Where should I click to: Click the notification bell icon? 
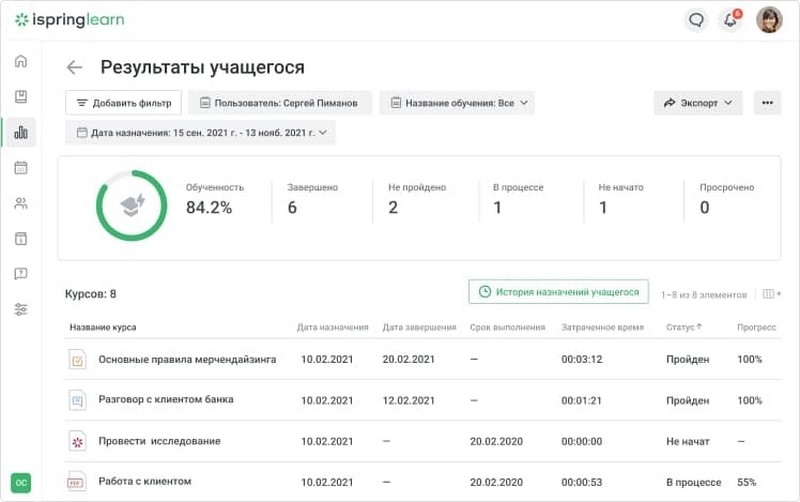click(731, 20)
